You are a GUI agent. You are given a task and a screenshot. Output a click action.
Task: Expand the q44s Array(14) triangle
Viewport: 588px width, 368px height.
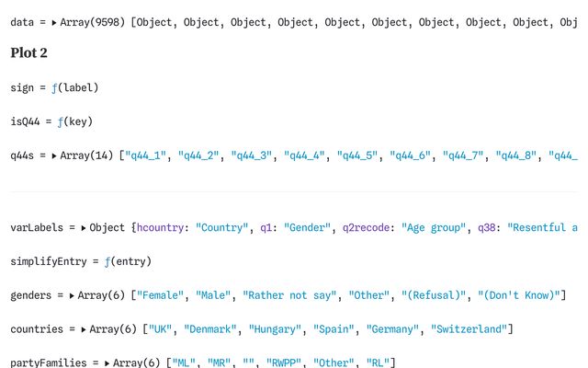(54, 155)
